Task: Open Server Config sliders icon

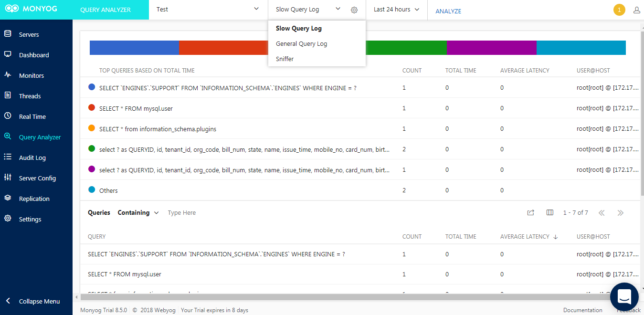Action: (x=8, y=178)
